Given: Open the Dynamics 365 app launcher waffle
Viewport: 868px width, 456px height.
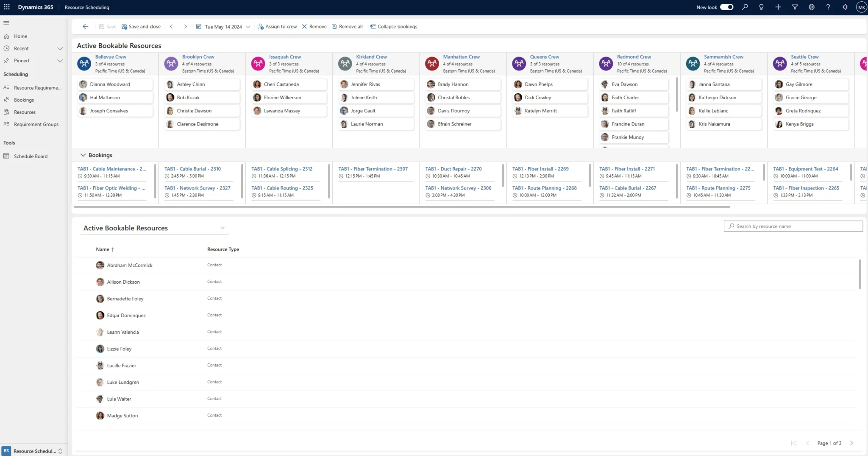Looking at the screenshot, I should click(x=6, y=7).
